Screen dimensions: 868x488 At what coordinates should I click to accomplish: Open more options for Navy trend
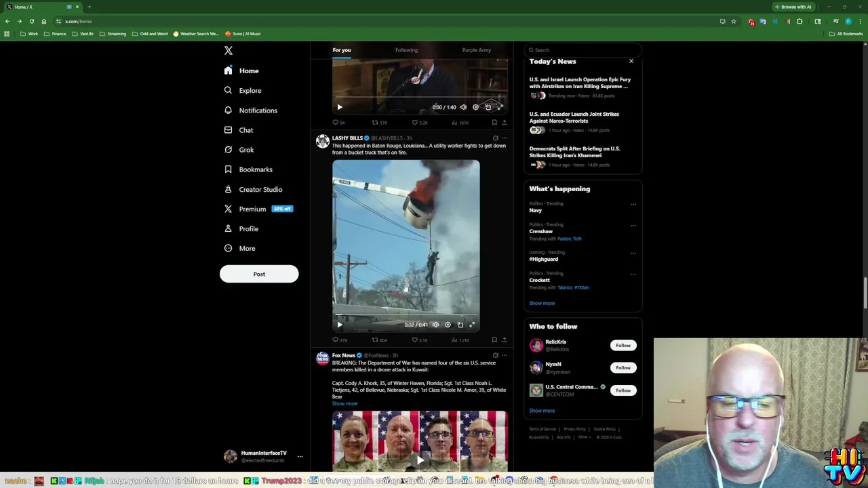633,204
